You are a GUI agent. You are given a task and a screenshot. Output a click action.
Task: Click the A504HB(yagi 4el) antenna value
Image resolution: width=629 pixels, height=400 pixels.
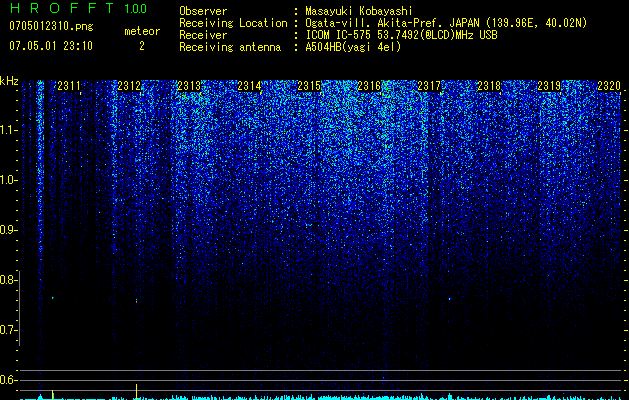point(353,47)
